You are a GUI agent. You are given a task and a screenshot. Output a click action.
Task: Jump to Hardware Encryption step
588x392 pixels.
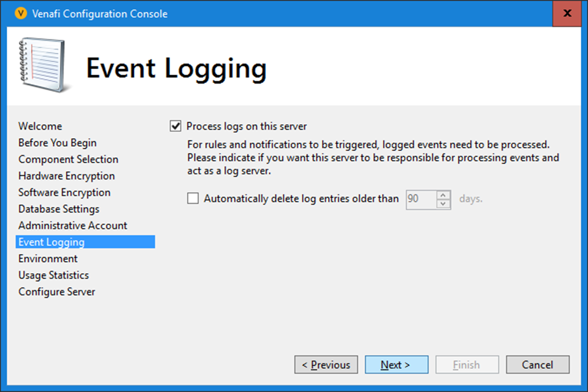[x=66, y=176]
